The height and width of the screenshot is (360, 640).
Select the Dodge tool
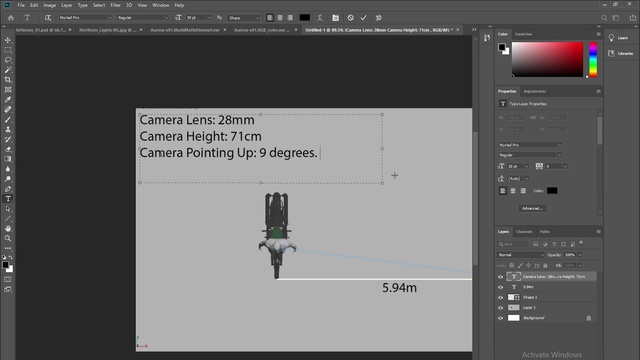(8, 179)
